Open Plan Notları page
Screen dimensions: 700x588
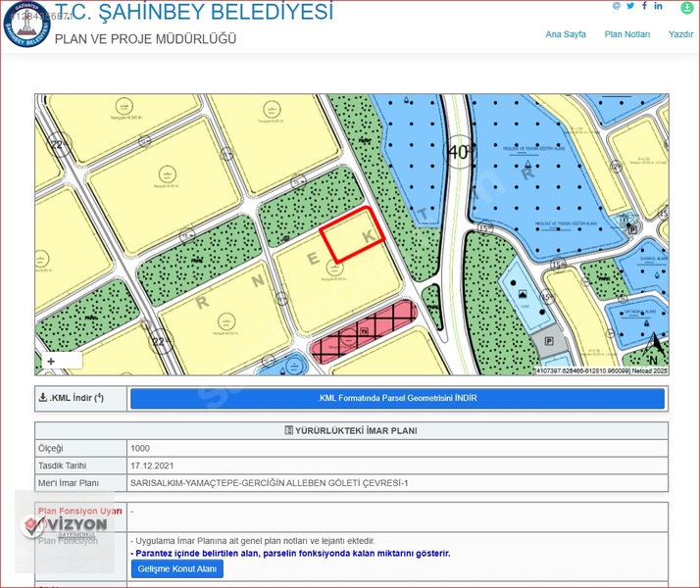click(x=627, y=34)
